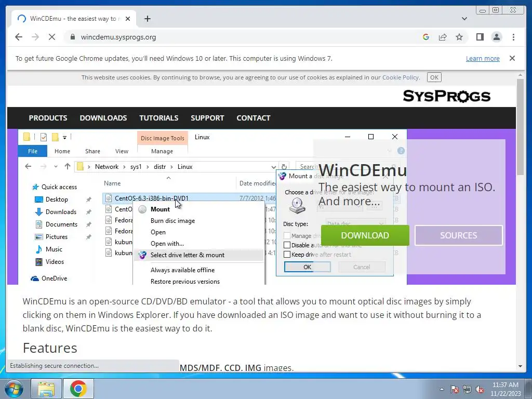
Task: Go back to the previous page
Action: coord(19,37)
